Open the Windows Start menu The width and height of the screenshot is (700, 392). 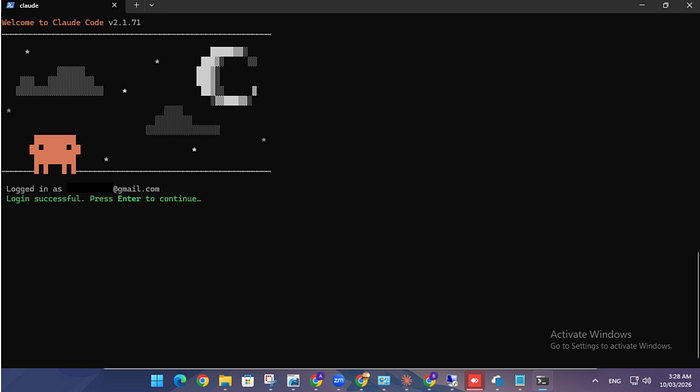click(157, 381)
